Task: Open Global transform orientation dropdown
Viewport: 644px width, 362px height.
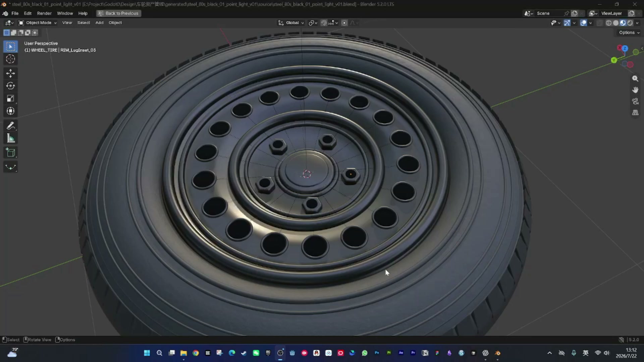Action: pyautogui.click(x=291, y=23)
